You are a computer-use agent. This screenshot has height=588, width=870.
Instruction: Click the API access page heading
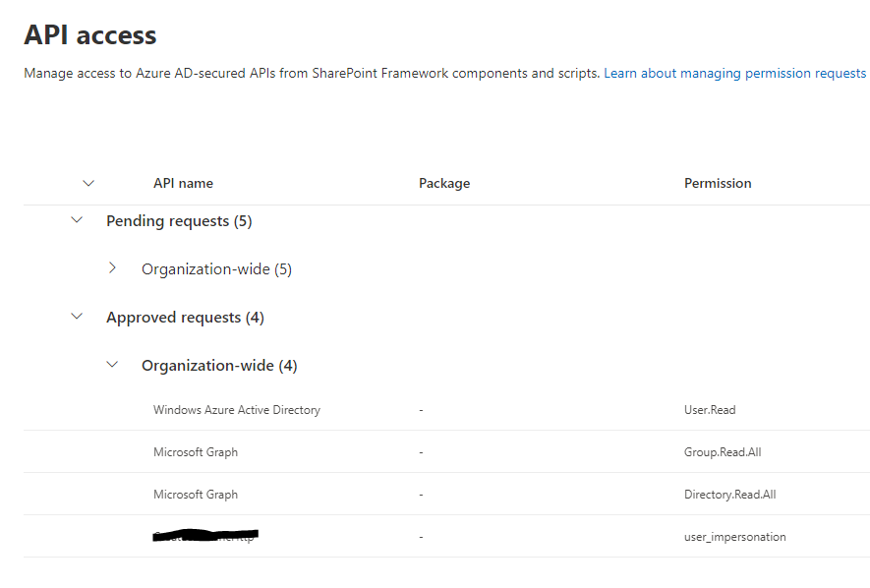click(x=89, y=34)
